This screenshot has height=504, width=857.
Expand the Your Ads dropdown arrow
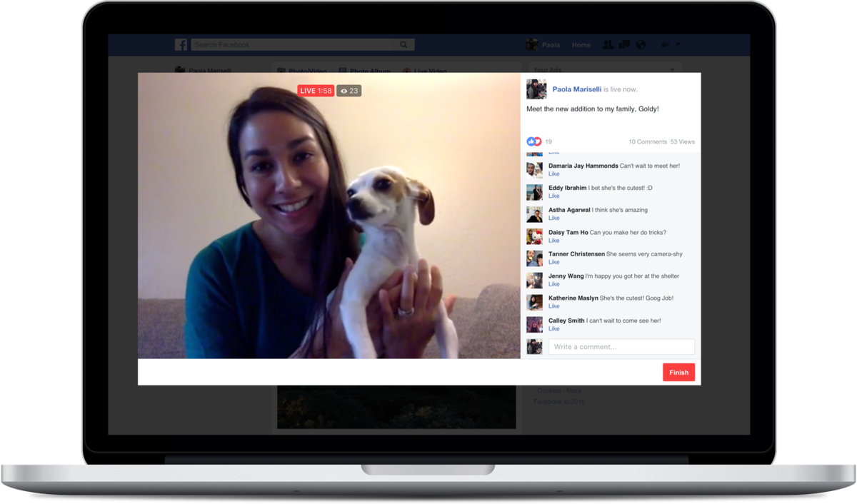(x=671, y=69)
